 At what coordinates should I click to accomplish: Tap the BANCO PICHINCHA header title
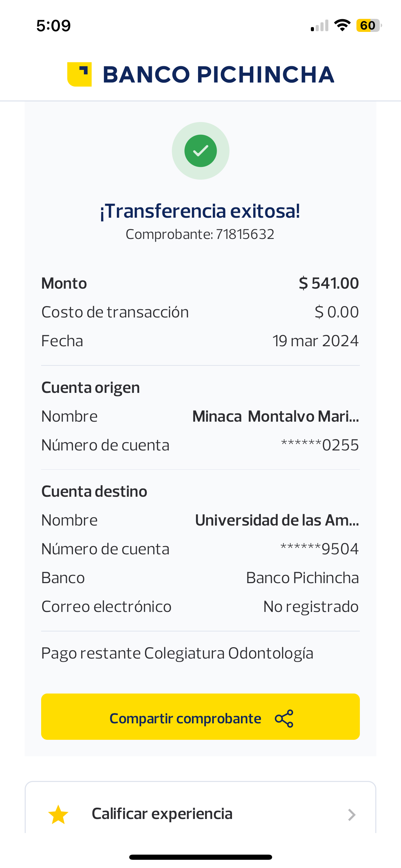point(218,75)
